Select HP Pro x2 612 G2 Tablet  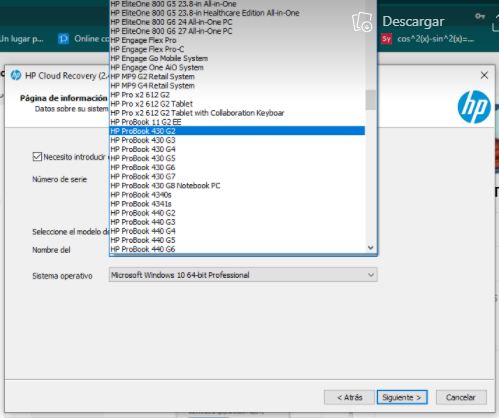click(x=237, y=104)
